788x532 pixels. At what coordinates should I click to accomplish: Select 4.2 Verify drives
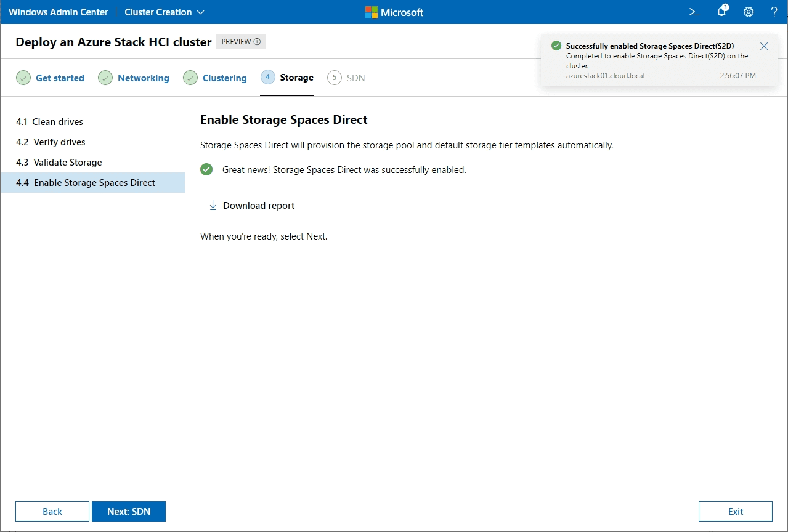point(59,142)
